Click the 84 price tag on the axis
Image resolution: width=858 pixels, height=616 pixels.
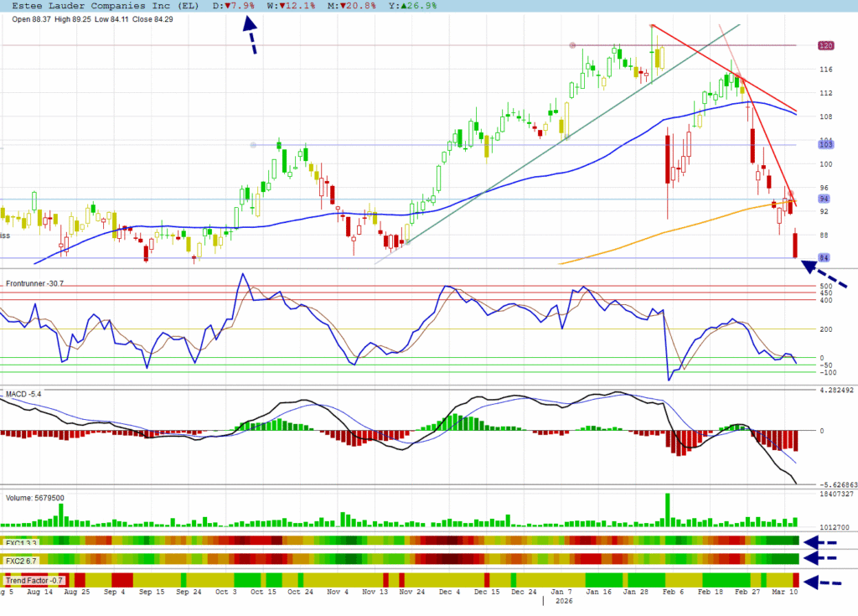[824, 257]
